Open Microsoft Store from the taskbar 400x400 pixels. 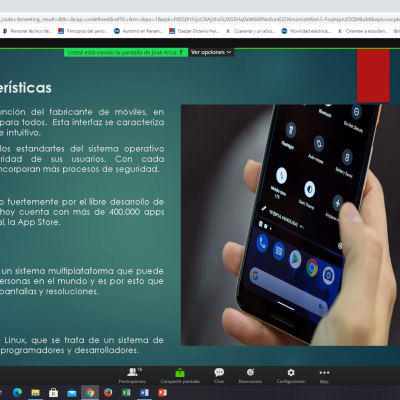click(x=53, y=393)
